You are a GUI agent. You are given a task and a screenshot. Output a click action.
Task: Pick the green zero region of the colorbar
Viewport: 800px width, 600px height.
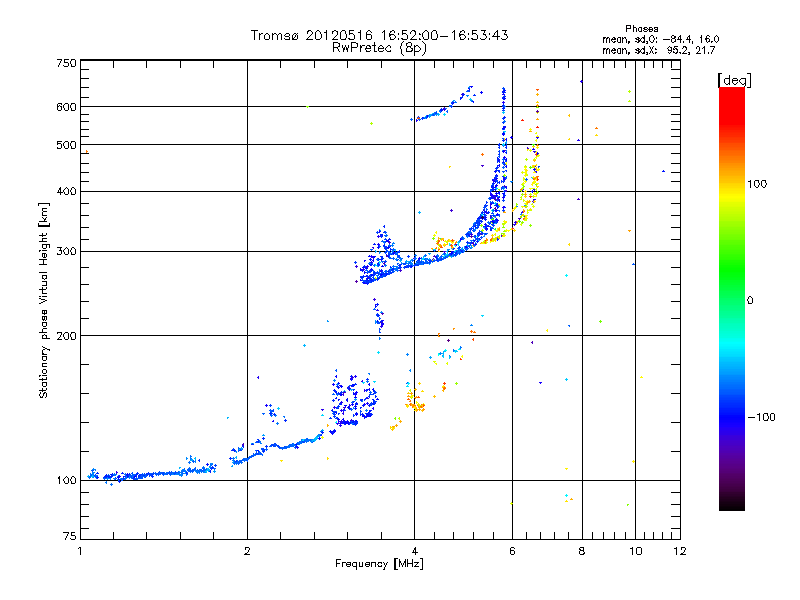732,300
